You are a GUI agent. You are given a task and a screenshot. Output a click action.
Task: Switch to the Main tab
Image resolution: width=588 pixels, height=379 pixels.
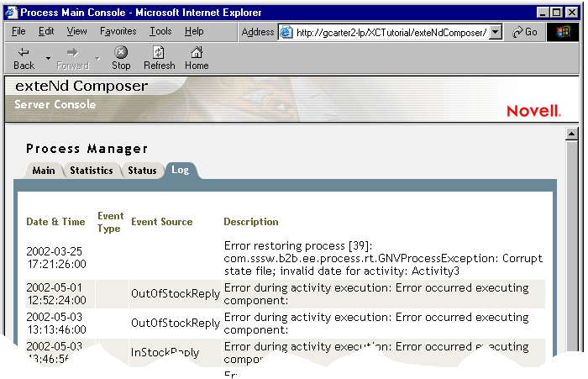[x=44, y=171]
